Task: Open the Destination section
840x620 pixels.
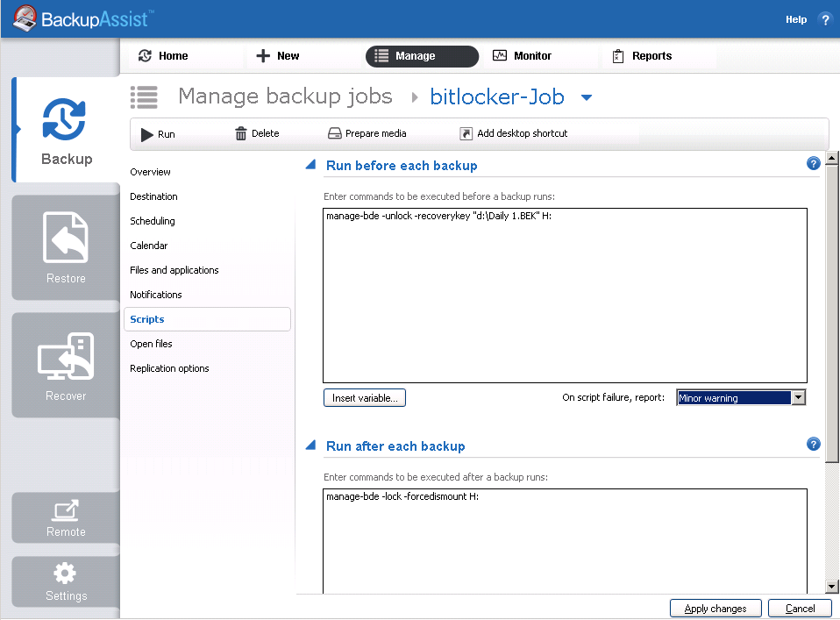Action: click(153, 196)
